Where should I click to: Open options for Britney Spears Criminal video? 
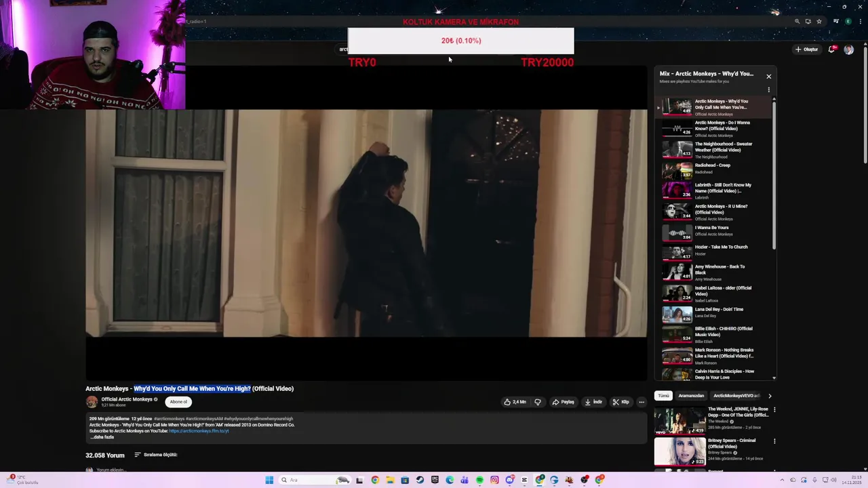coord(774,441)
